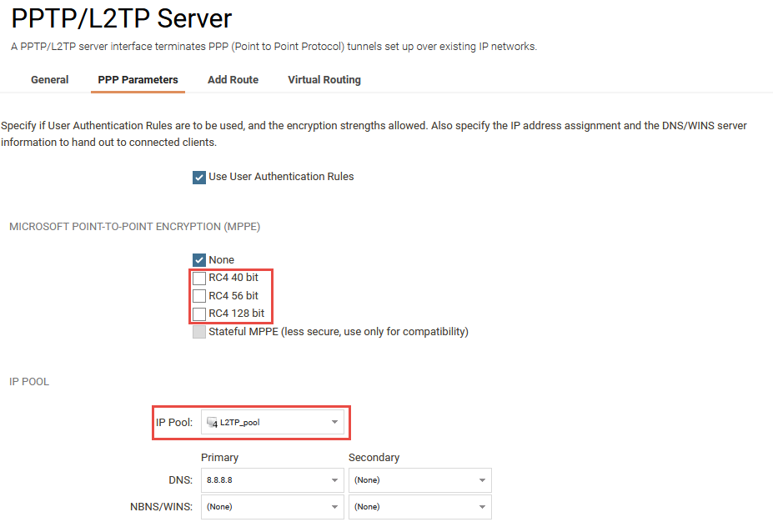Image resolution: width=773 pixels, height=532 pixels.
Task: Open the Add Route tab
Action: click(x=232, y=79)
